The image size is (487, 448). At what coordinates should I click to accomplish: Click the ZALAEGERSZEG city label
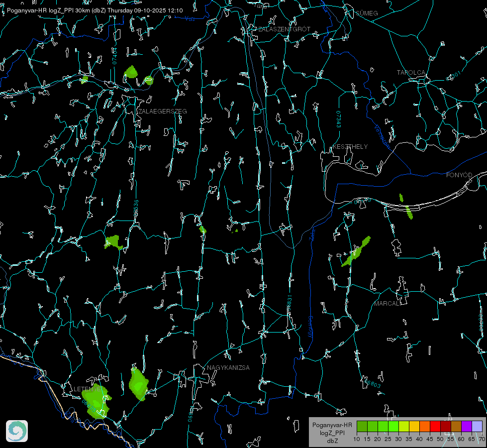(x=163, y=112)
